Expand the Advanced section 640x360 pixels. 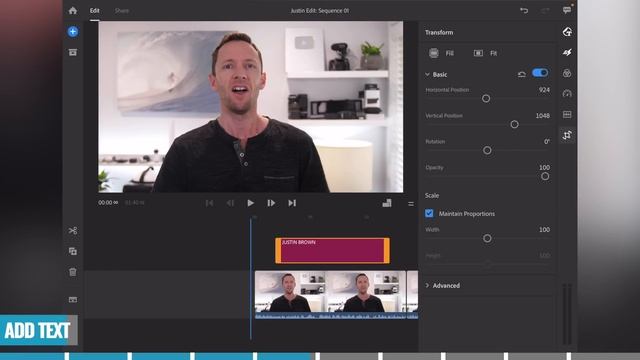(427, 285)
